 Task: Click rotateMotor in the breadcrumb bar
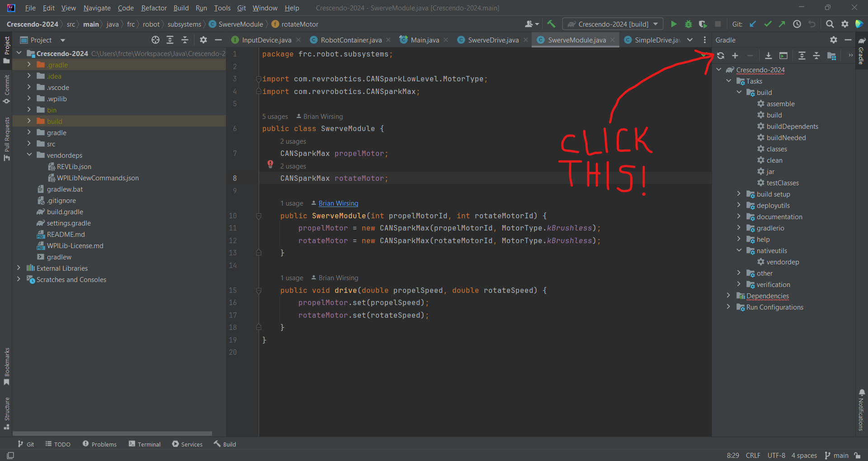tap(300, 24)
